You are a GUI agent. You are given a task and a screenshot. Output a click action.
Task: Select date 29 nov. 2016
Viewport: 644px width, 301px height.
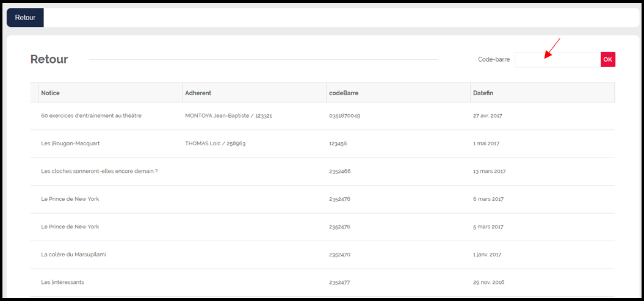(x=489, y=283)
